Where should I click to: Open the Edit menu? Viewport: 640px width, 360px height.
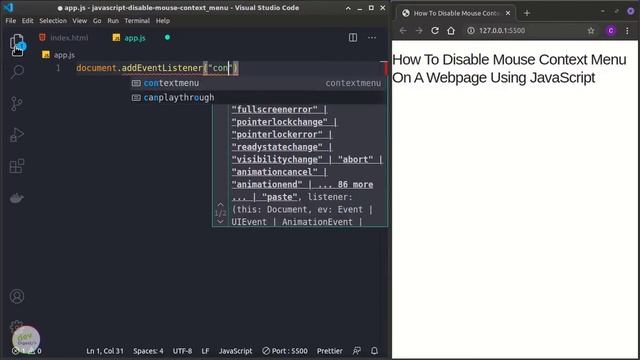27,20
